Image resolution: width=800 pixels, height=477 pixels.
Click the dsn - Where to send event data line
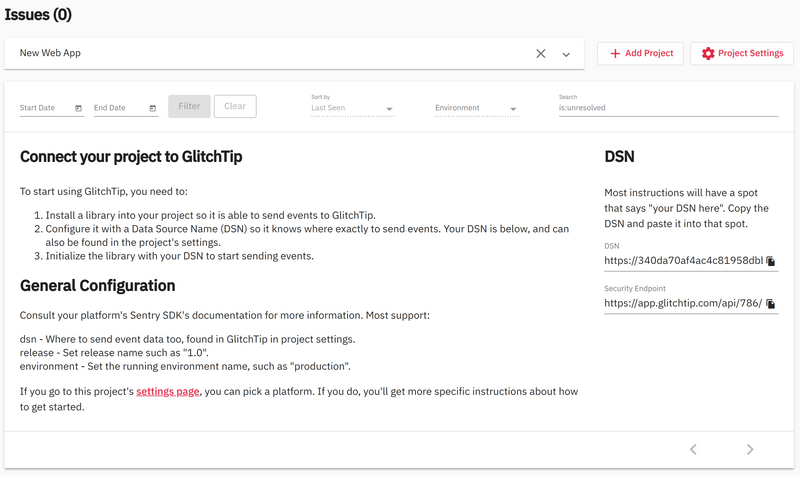click(188, 339)
